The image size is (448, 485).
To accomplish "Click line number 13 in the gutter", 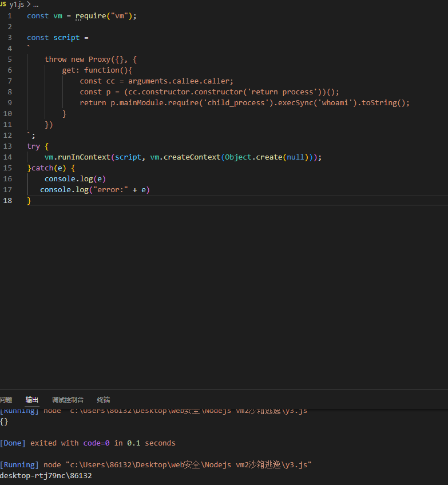I will coord(7,146).
